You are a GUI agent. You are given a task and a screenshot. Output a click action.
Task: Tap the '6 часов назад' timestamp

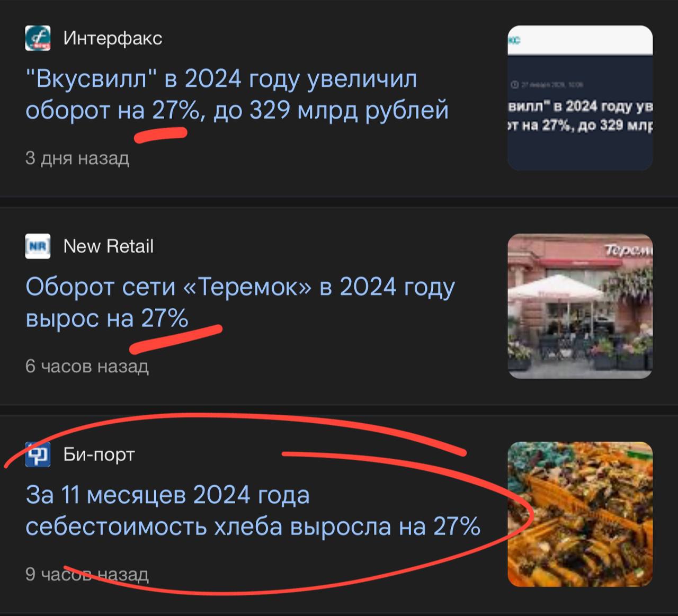(x=87, y=366)
